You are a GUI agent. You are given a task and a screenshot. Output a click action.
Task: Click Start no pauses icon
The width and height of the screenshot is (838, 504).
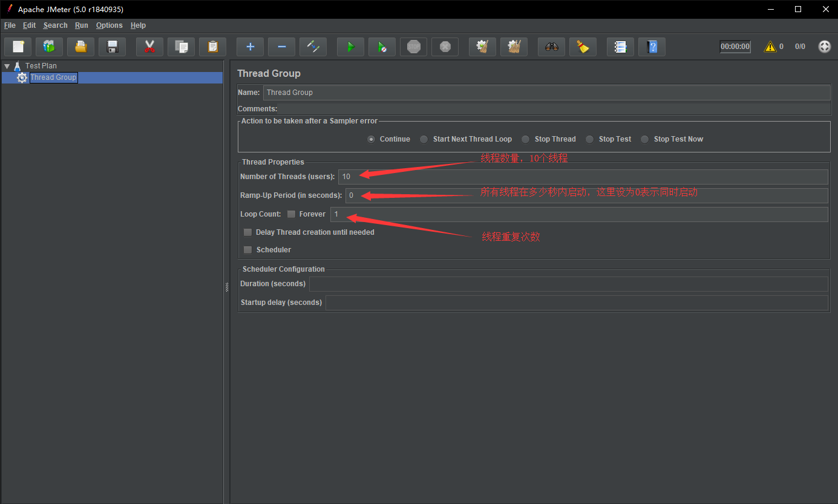coord(382,47)
